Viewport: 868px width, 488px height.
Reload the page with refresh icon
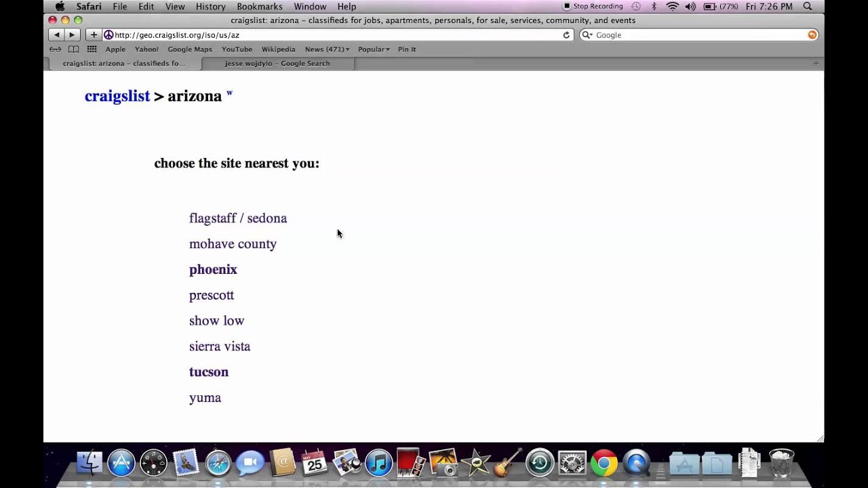tap(566, 35)
